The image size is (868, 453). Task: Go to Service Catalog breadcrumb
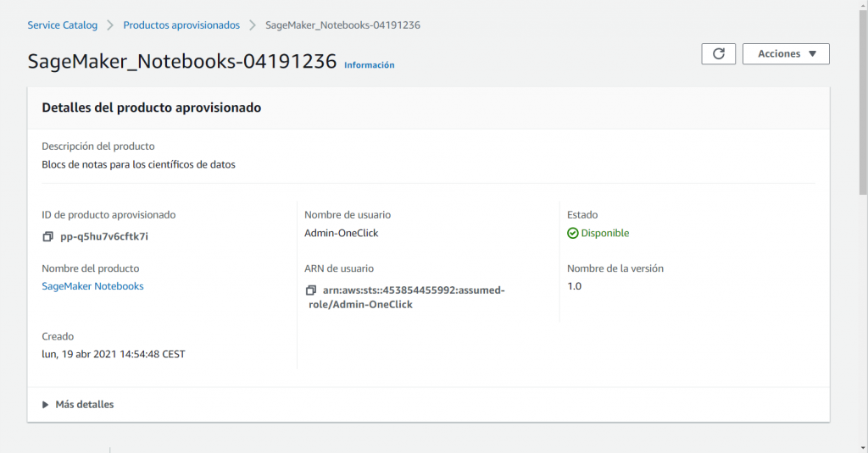click(x=63, y=25)
